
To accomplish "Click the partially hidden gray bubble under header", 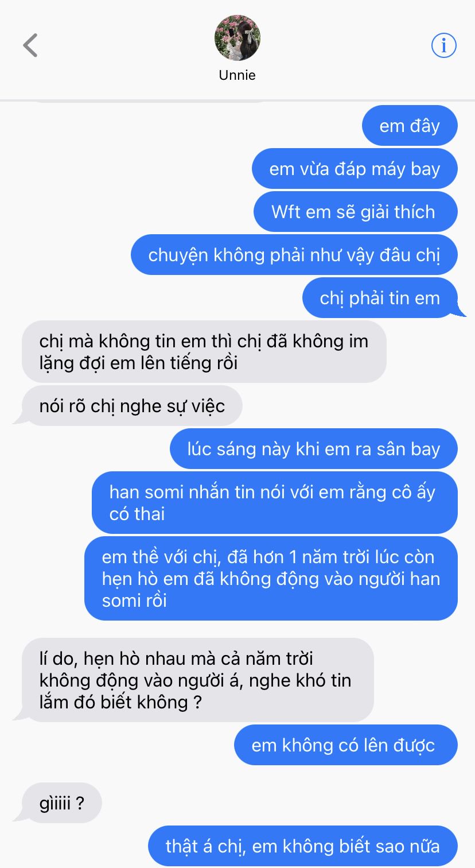I will pos(152,101).
